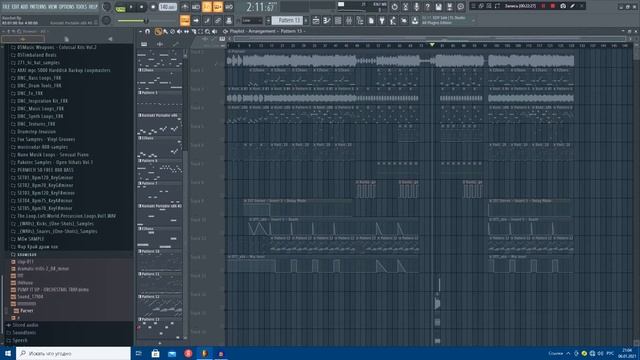The image size is (640, 360).
Task: Select the playlist Slip tool
Action: click(186, 31)
